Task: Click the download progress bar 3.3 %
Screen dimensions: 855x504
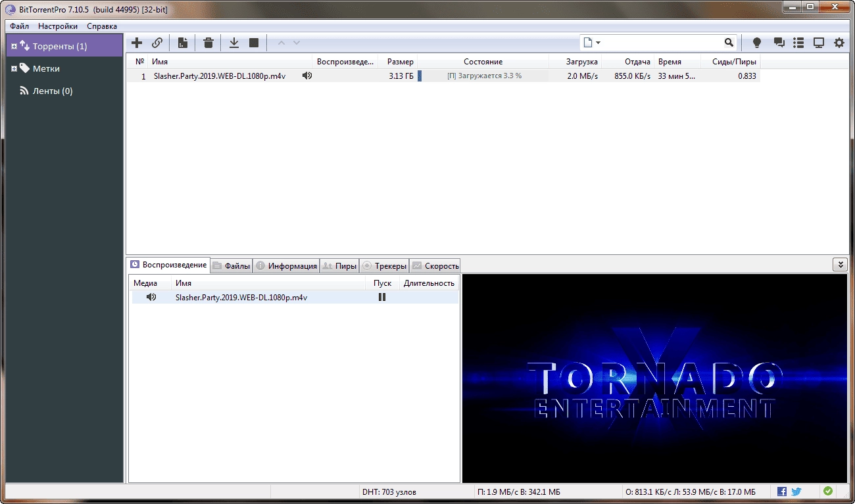Action: click(483, 76)
